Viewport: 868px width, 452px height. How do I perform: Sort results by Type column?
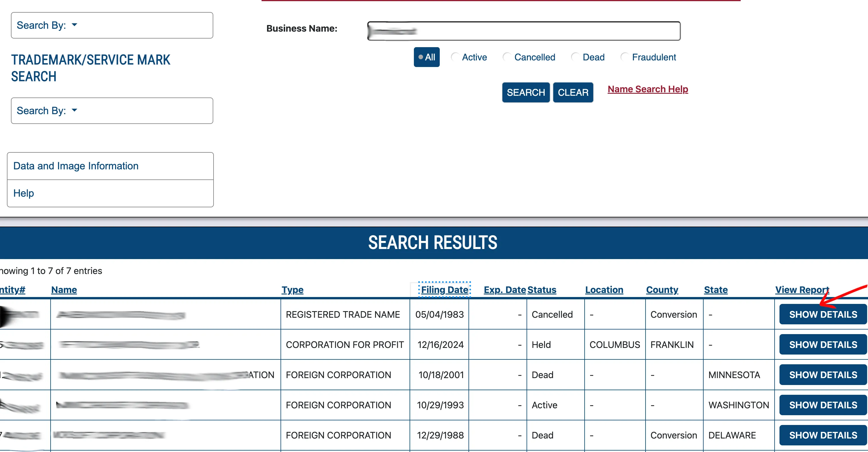[293, 290]
